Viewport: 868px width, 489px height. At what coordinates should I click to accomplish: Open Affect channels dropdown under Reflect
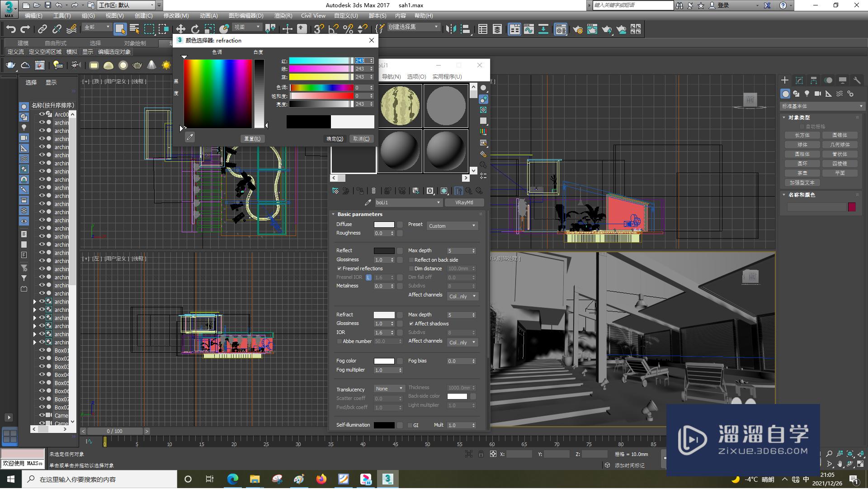(x=462, y=296)
